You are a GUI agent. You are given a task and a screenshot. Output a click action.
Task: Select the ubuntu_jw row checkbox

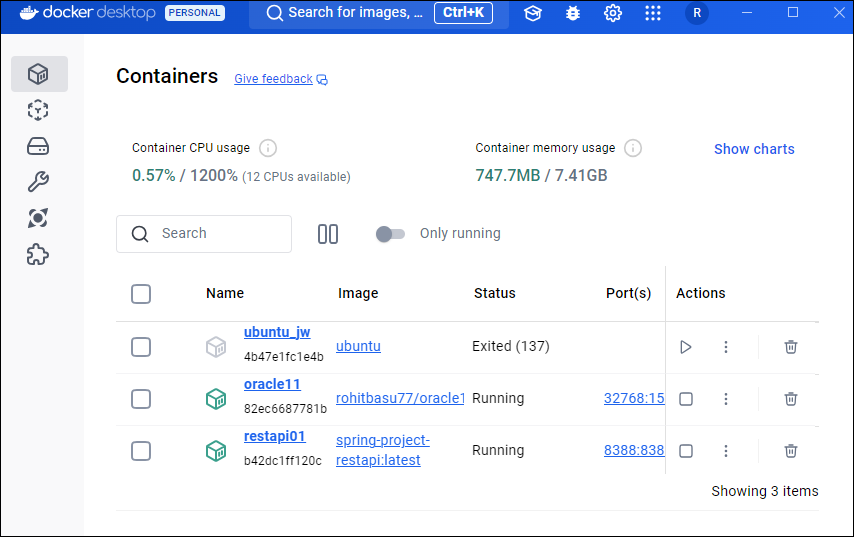(x=141, y=347)
